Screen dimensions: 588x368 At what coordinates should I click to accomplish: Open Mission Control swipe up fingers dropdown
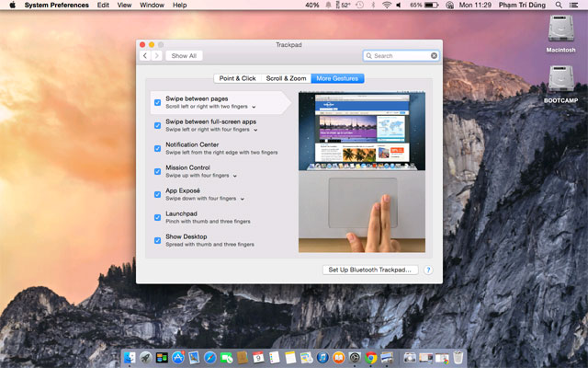tap(235, 176)
